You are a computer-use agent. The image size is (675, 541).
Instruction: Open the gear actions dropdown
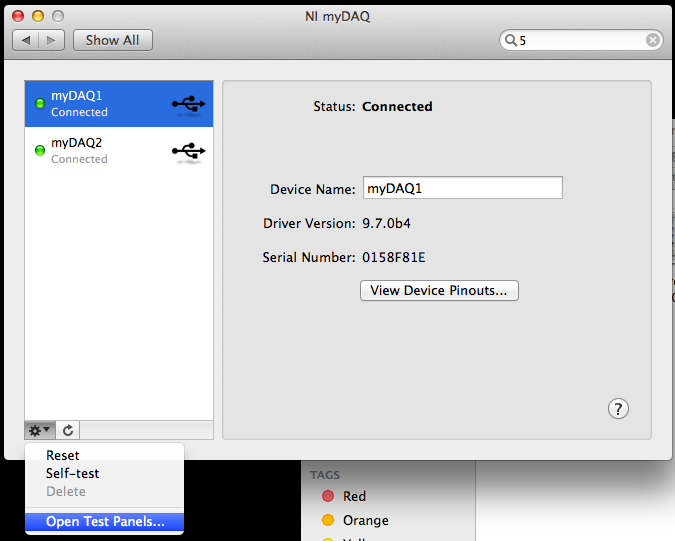(x=39, y=430)
